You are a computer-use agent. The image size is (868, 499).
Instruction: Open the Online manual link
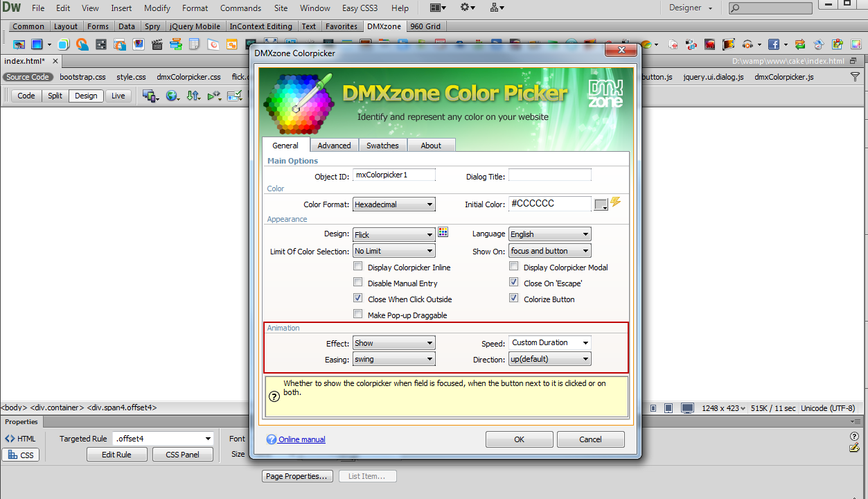302,439
